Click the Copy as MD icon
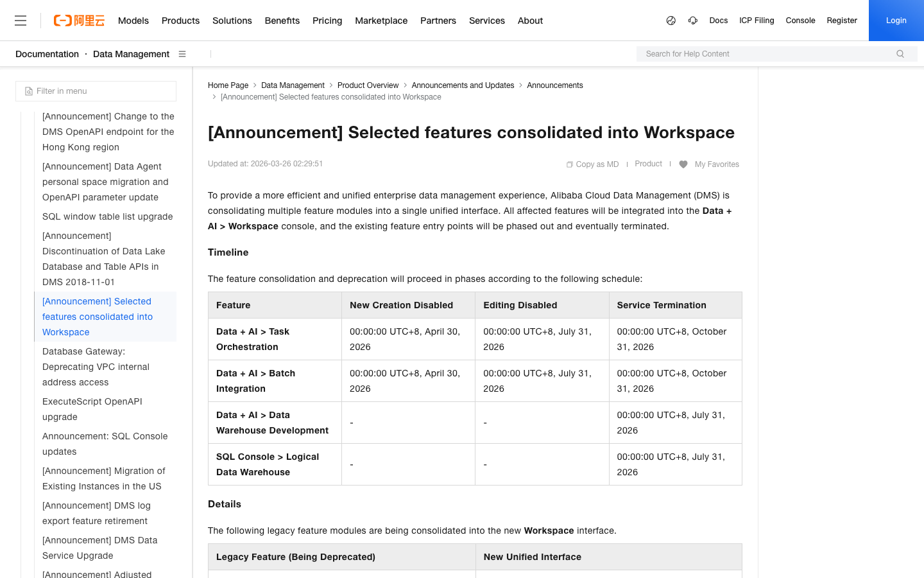Screen dimensions: 924x578 point(569,164)
